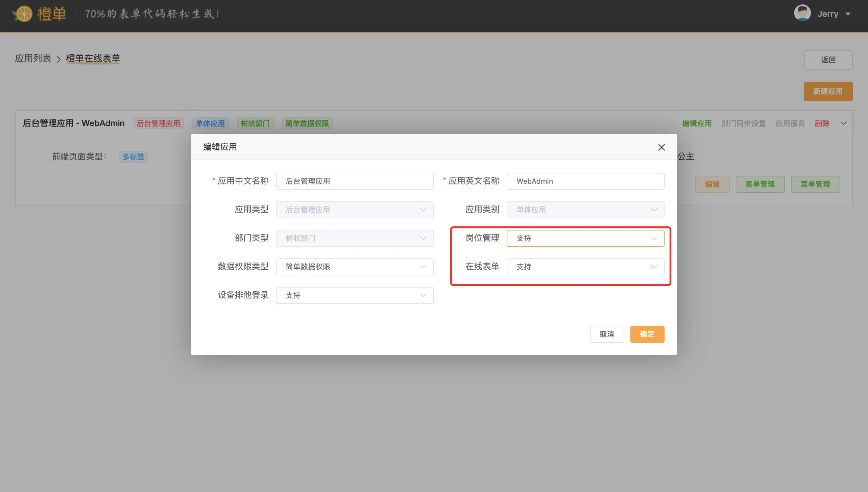Image resolution: width=868 pixels, height=492 pixels.
Task: Click the dropdown arrow for 岗位管理
Action: click(x=655, y=238)
